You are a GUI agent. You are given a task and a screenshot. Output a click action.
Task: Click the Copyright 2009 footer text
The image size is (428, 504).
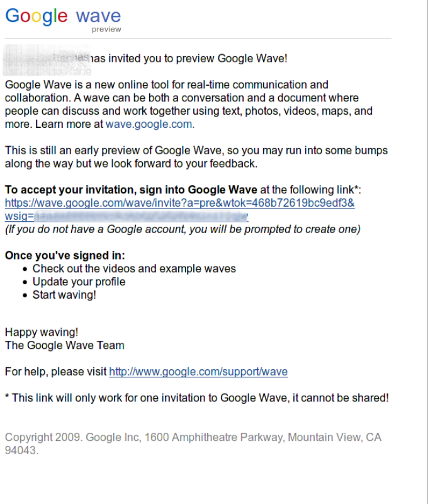pos(193,444)
